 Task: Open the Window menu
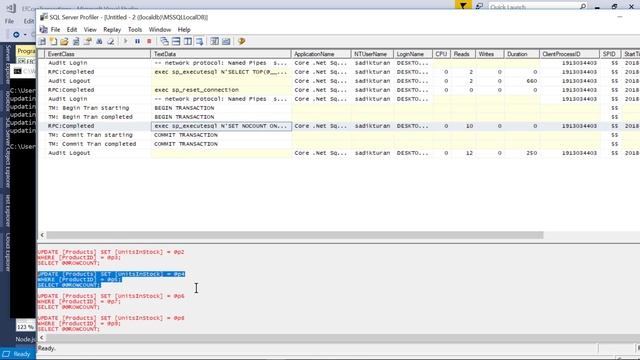[160, 30]
